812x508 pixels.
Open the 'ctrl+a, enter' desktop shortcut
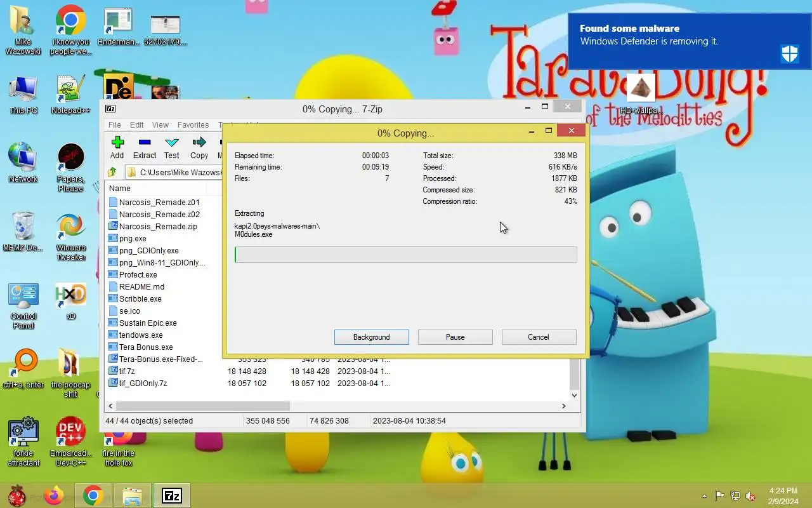click(23, 369)
